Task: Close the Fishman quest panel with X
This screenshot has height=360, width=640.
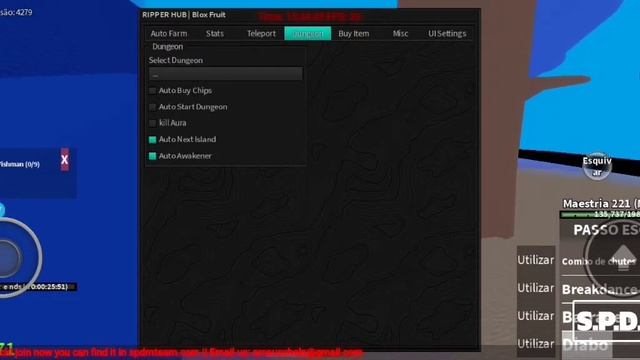Action: tap(64, 160)
